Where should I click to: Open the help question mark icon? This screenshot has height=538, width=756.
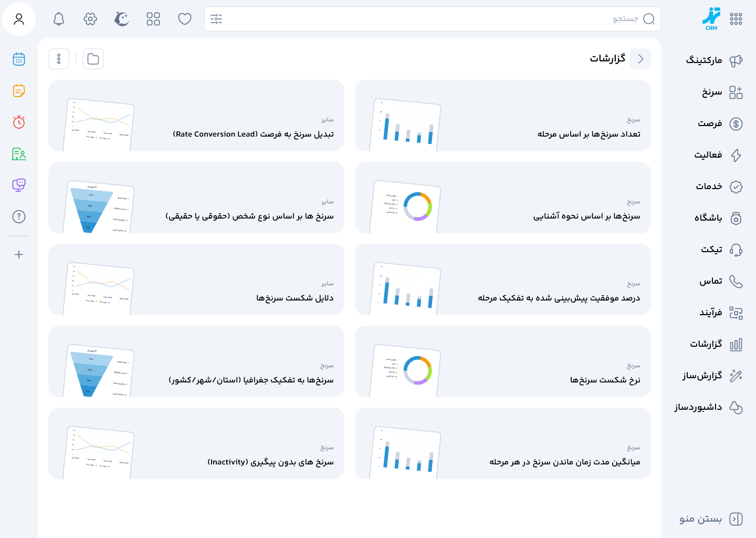19,216
